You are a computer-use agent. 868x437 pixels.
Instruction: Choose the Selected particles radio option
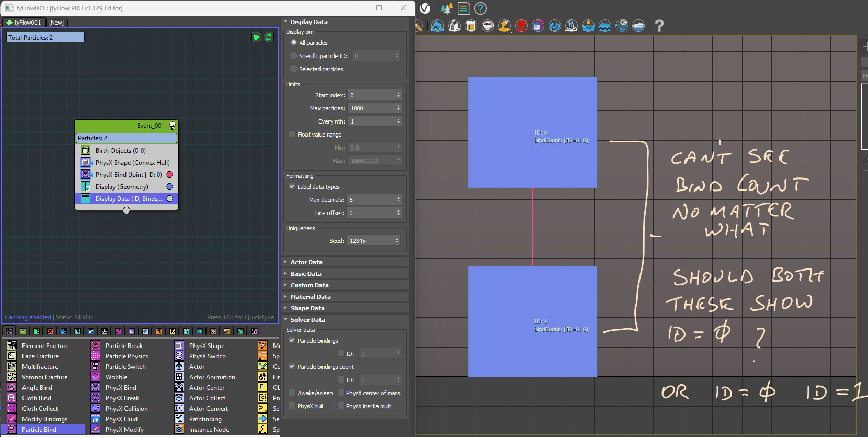point(294,69)
